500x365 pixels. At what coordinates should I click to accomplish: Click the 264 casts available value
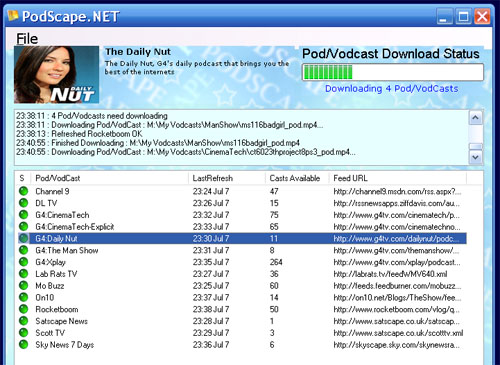[276, 262]
